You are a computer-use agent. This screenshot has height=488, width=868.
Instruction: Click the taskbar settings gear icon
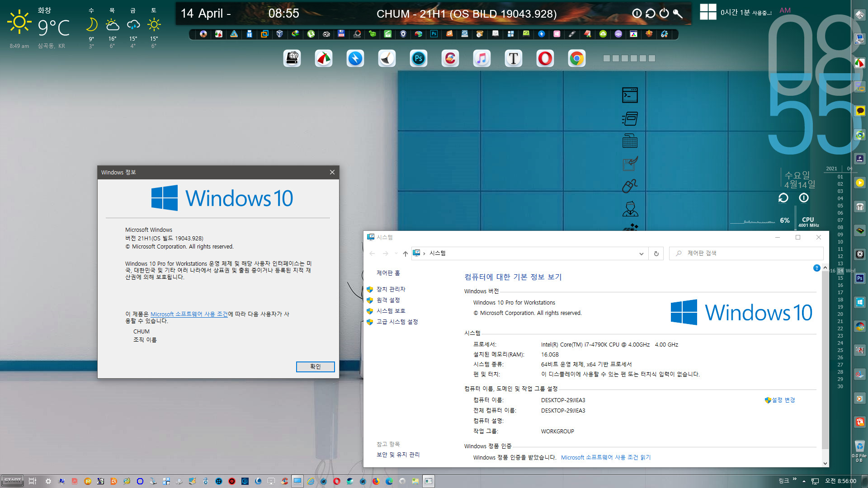pyautogui.click(x=48, y=481)
